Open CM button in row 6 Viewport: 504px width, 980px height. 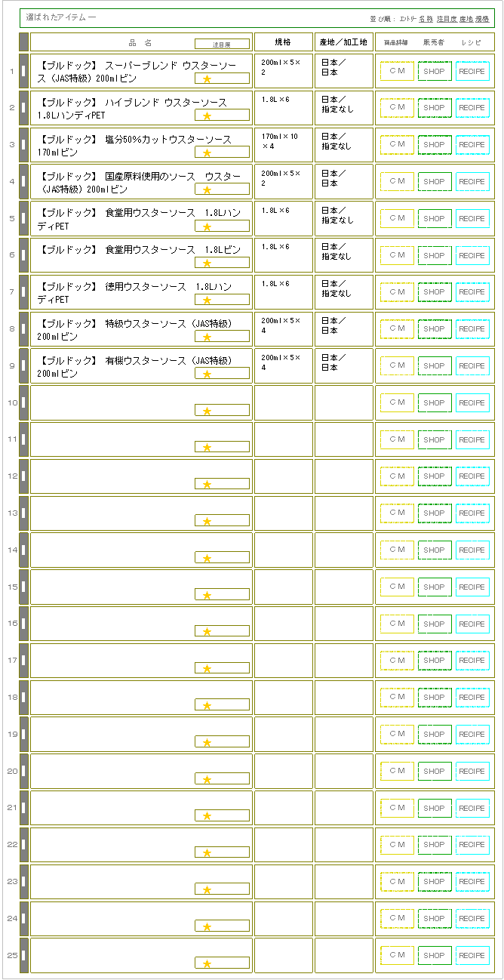(397, 256)
